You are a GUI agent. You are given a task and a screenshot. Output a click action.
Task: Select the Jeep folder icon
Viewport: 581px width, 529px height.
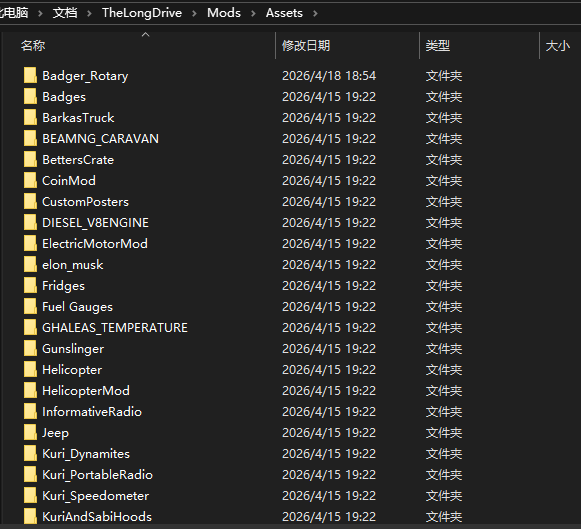point(30,432)
